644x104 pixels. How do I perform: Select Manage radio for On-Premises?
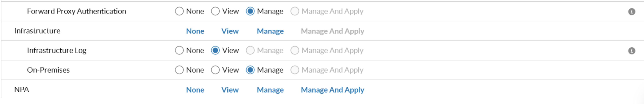click(x=250, y=70)
